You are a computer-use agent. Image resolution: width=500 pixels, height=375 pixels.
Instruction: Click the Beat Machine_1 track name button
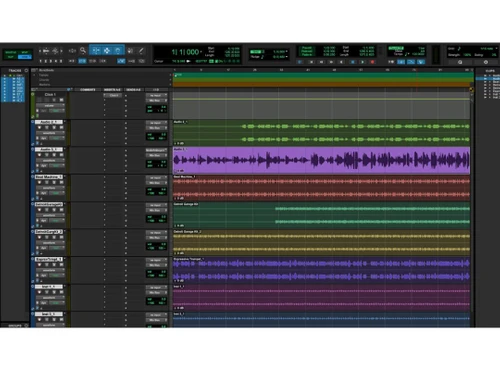coord(49,177)
